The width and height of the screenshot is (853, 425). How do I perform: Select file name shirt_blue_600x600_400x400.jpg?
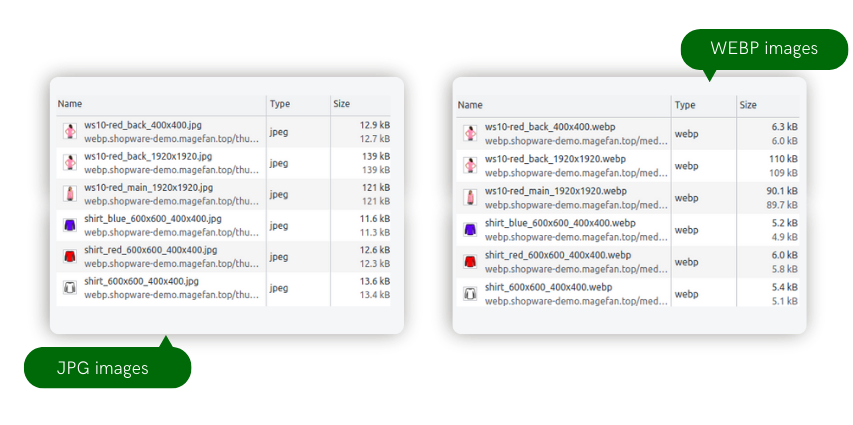(x=153, y=219)
